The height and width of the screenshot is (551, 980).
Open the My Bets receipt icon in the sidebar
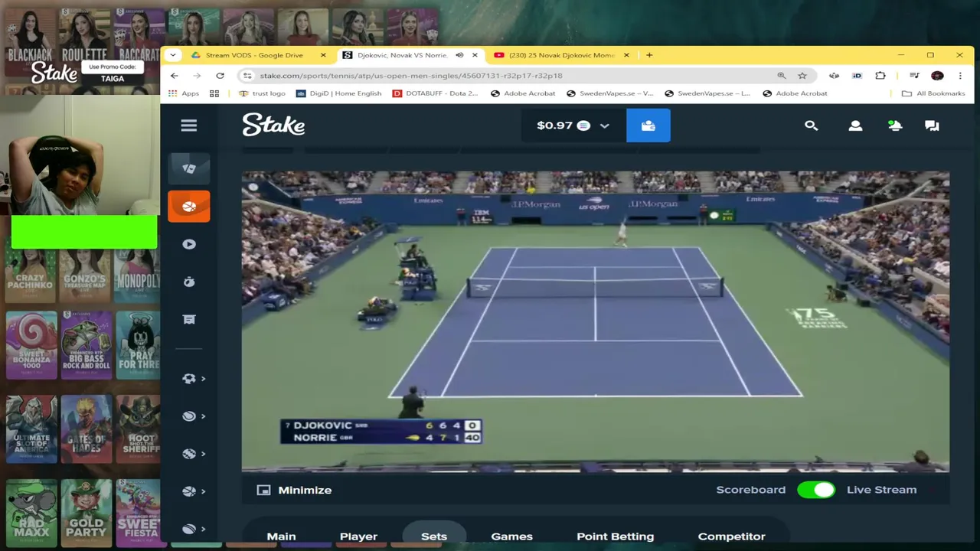point(189,319)
